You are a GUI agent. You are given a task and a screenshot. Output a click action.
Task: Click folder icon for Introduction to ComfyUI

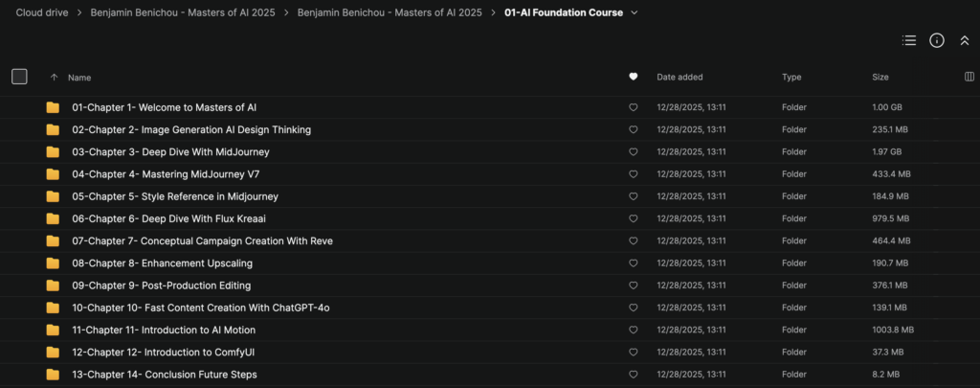coord(53,353)
